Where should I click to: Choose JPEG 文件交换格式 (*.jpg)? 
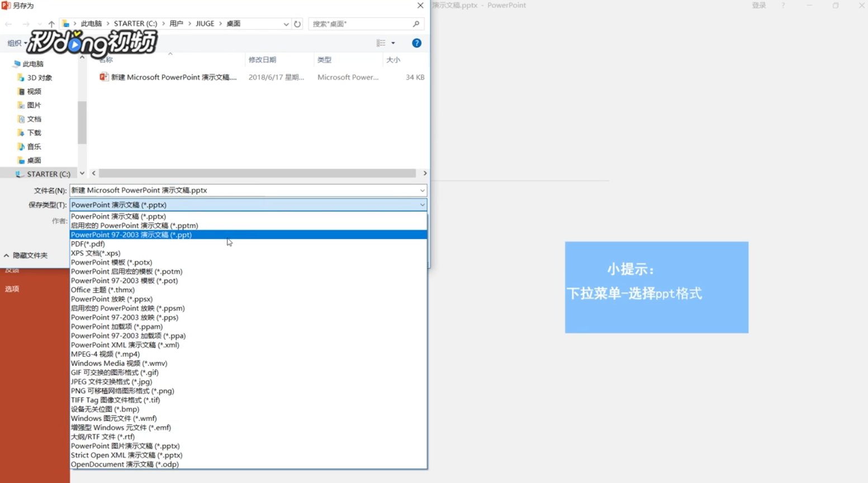click(x=248, y=382)
